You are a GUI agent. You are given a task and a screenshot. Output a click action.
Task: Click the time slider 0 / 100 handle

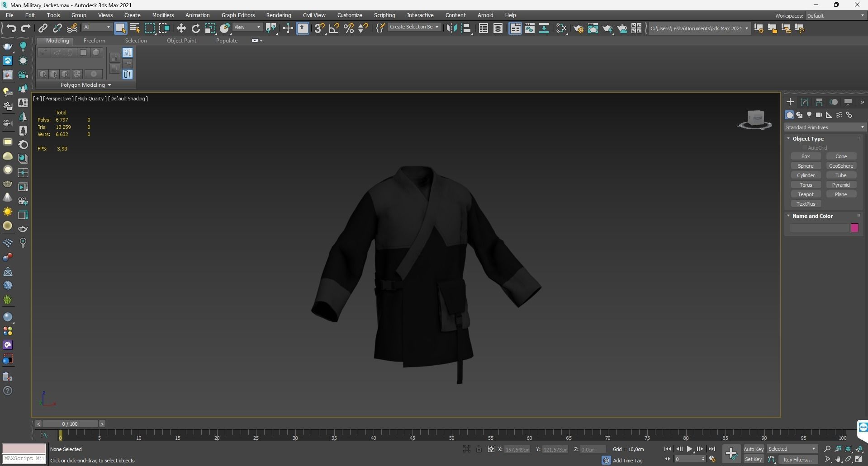click(x=70, y=424)
